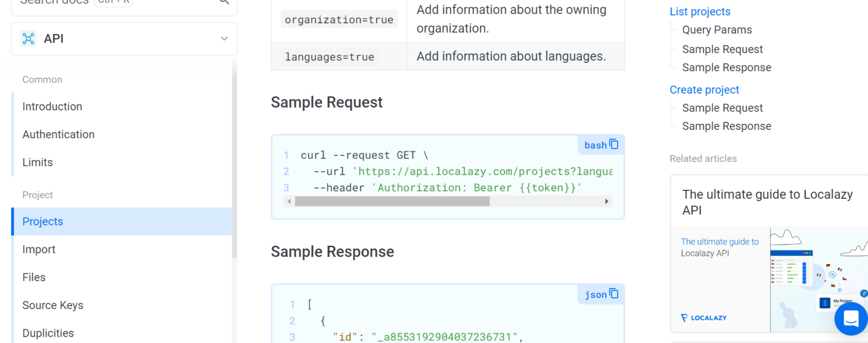Click the Localazy logo in article card
Screen dimensions: 868x343
[704, 318]
